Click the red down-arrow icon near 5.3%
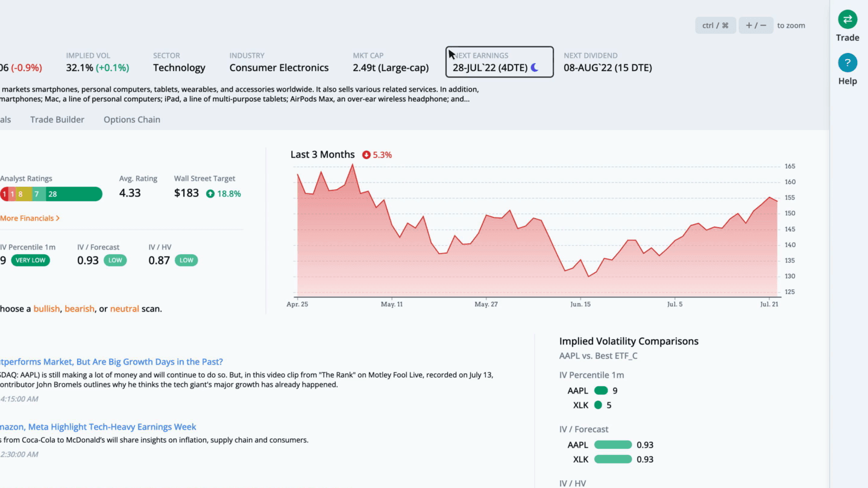This screenshot has height=488, width=868. 366,155
